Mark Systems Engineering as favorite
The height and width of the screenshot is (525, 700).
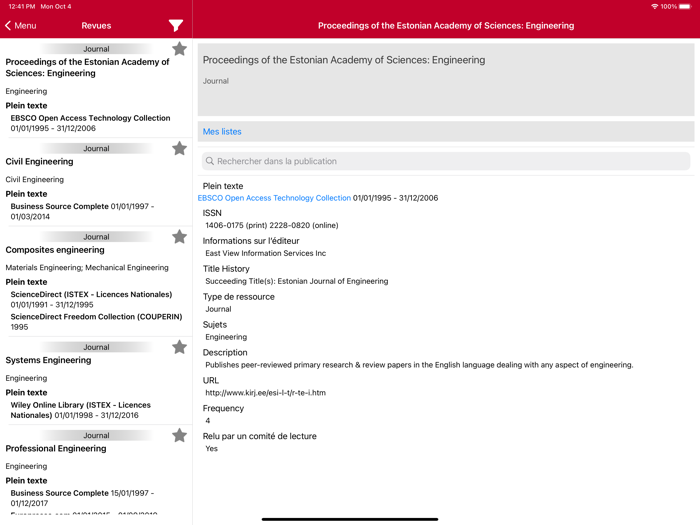click(179, 347)
